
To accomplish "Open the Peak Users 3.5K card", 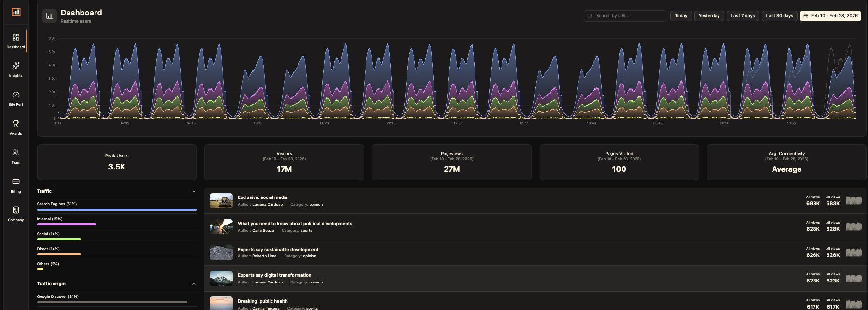I will click(x=117, y=162).
